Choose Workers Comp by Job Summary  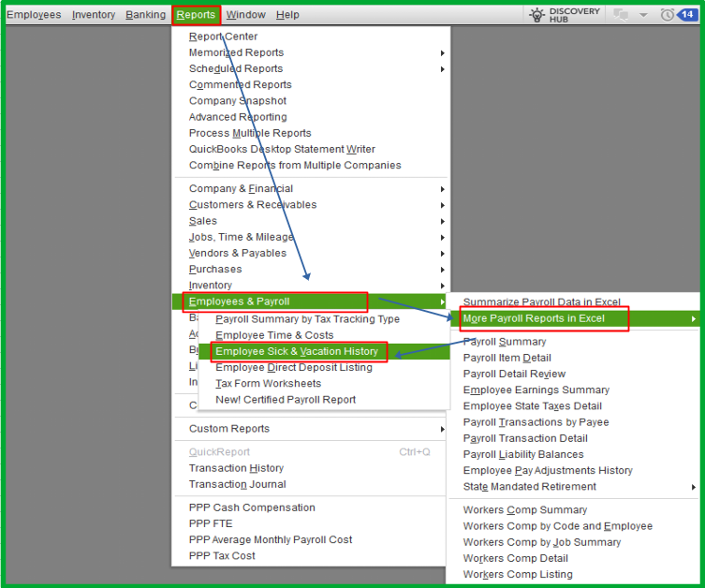point(542,543)
